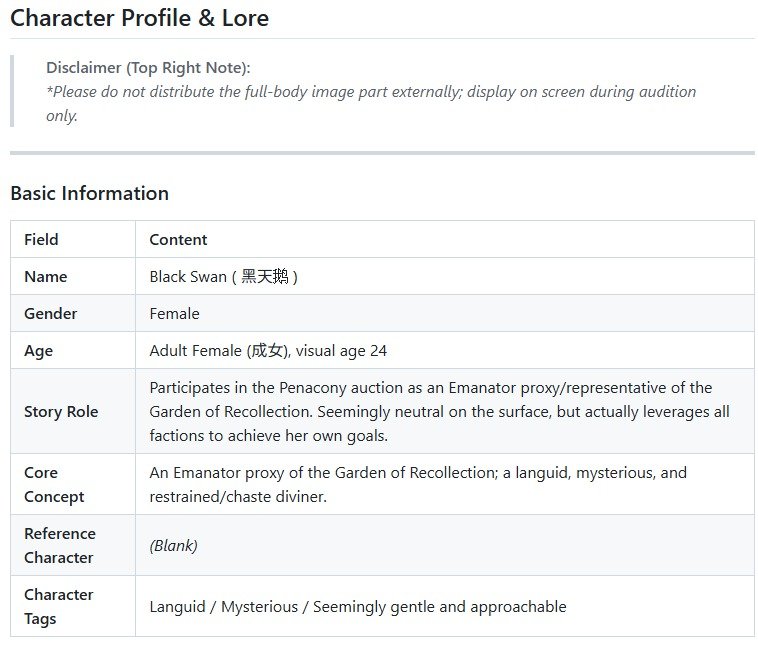Screen dimensions: 758x655
Task: Click the Field column header
Action: [x=41, y=239]
